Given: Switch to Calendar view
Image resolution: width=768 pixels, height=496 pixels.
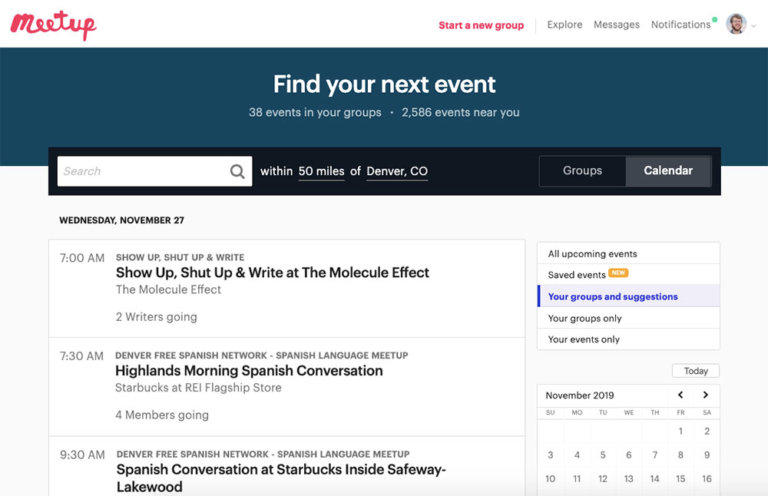Looking at the screenshot, I should (668, 171).
